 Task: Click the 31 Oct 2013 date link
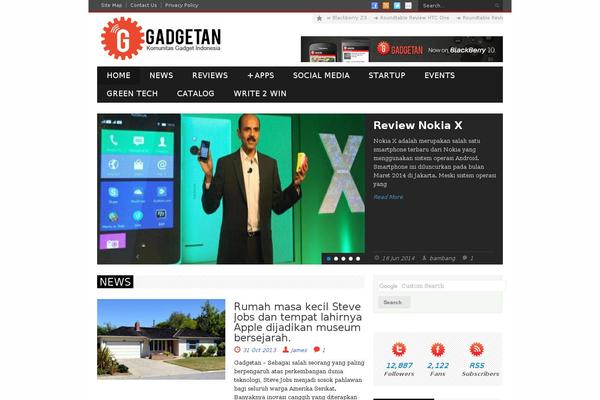259,350
